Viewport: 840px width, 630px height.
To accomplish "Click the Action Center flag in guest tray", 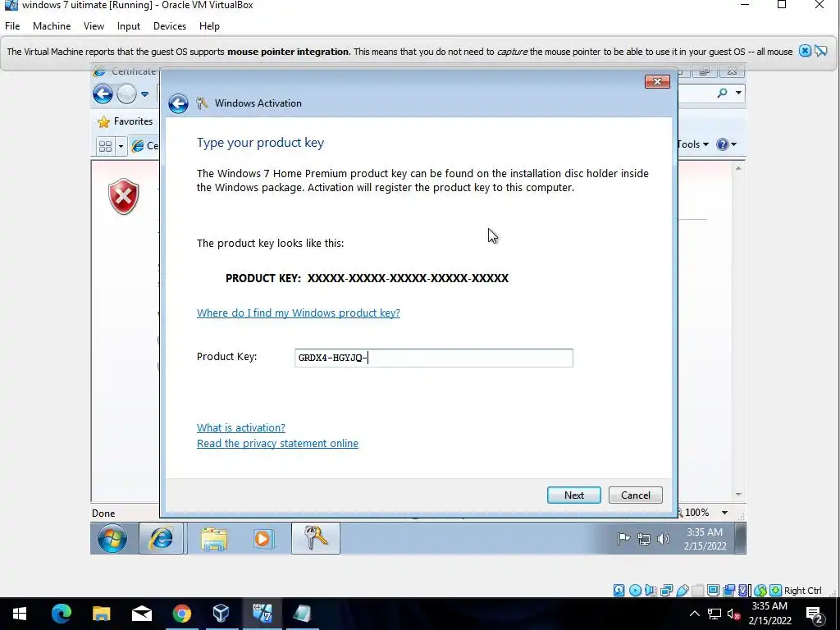I will tap(623, 539).
